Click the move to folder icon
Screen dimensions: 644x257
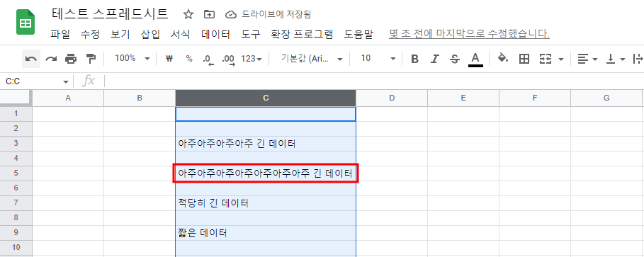point(210,14)
